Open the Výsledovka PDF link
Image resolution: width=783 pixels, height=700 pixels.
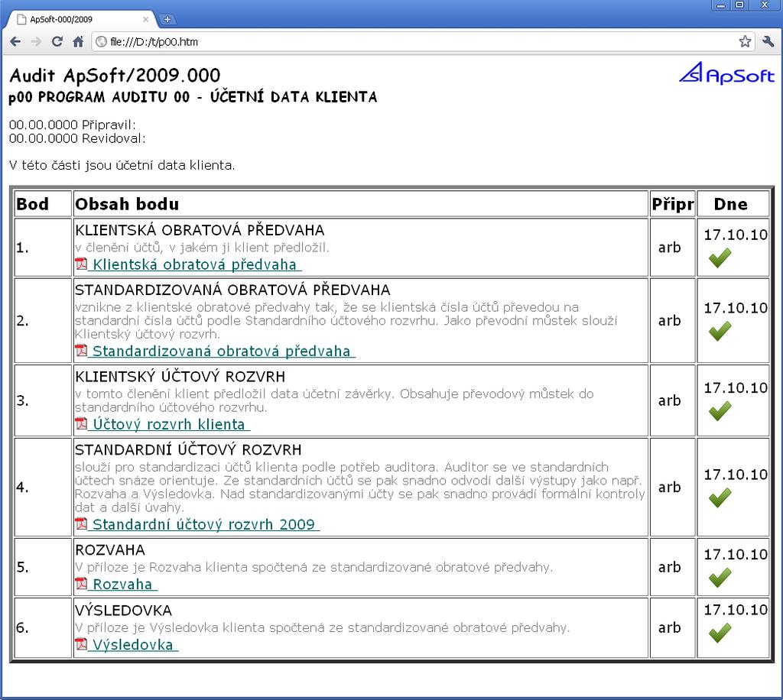click(133, 645)
